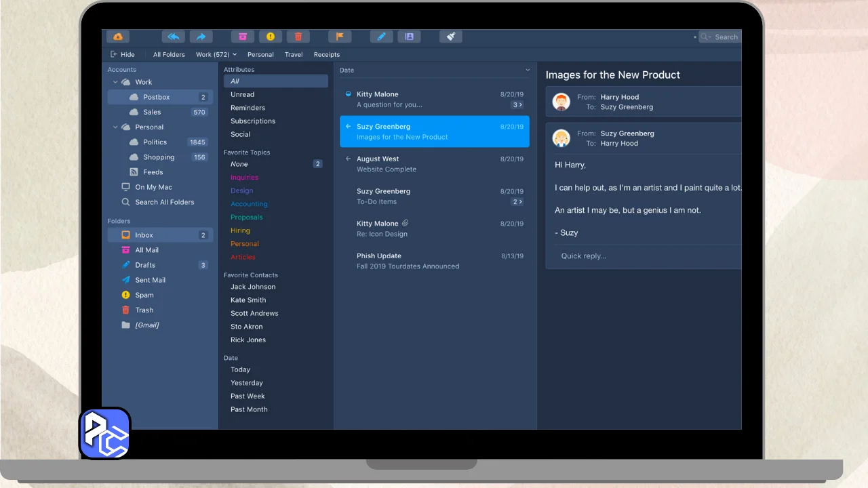
Task: Collapse the Work account tree
Action: [115, 82]
